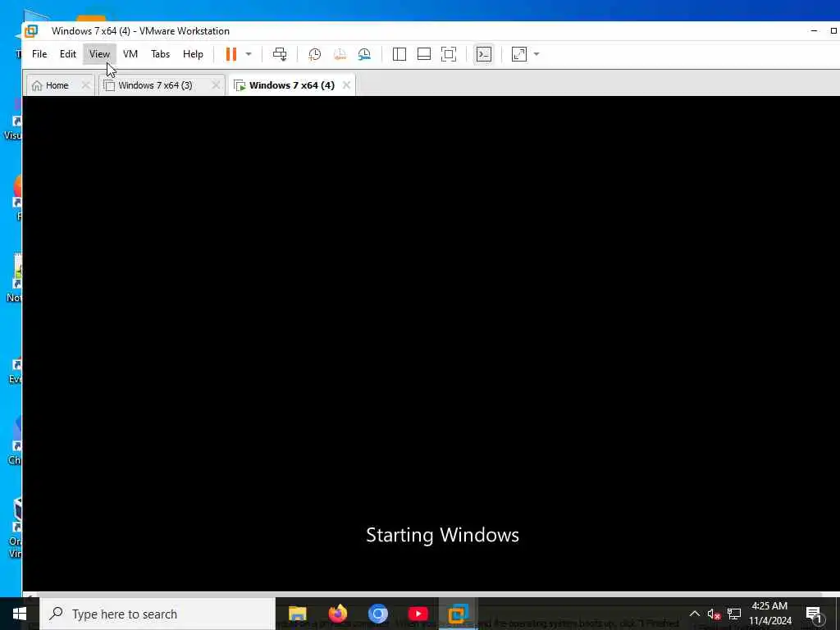Open the Edit menu
The image size is (840, 630).
[68, 54]
